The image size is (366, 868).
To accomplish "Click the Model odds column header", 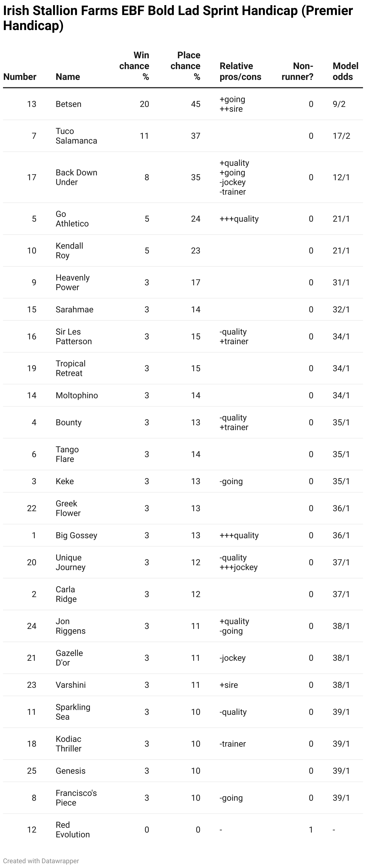I will [x=346, y=71].
